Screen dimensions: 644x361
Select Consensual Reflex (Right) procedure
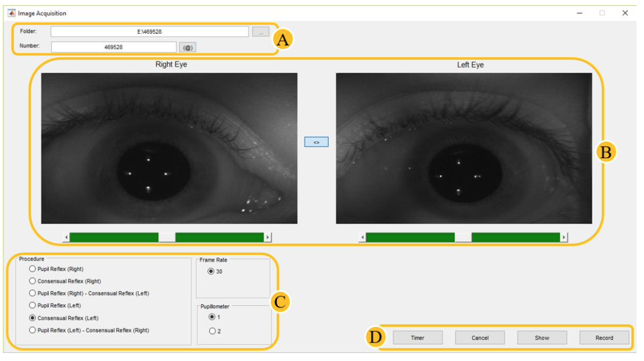[x=33, y=281]
